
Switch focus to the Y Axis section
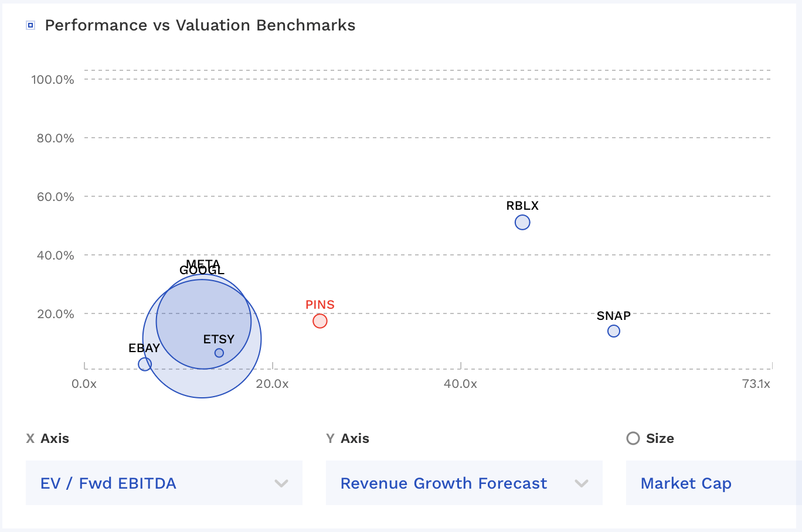pos(348,438)
